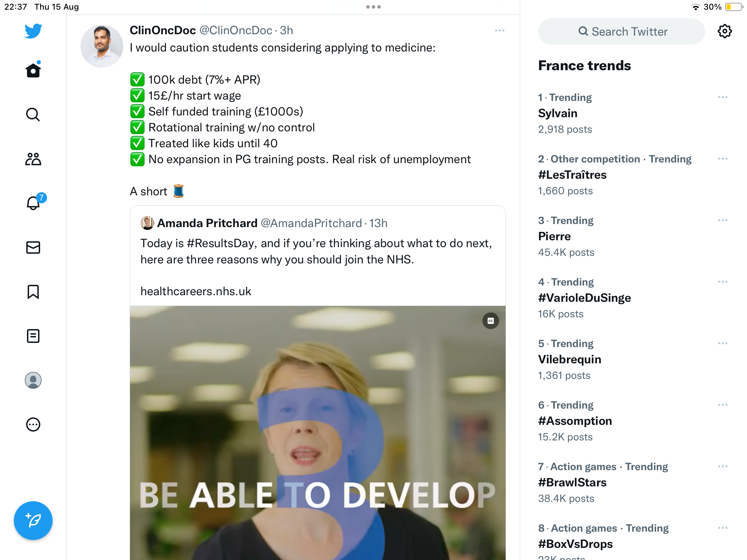Open the #VarioleDuSinge trend
The image size is (747, 560).
(x=584, y=298)
